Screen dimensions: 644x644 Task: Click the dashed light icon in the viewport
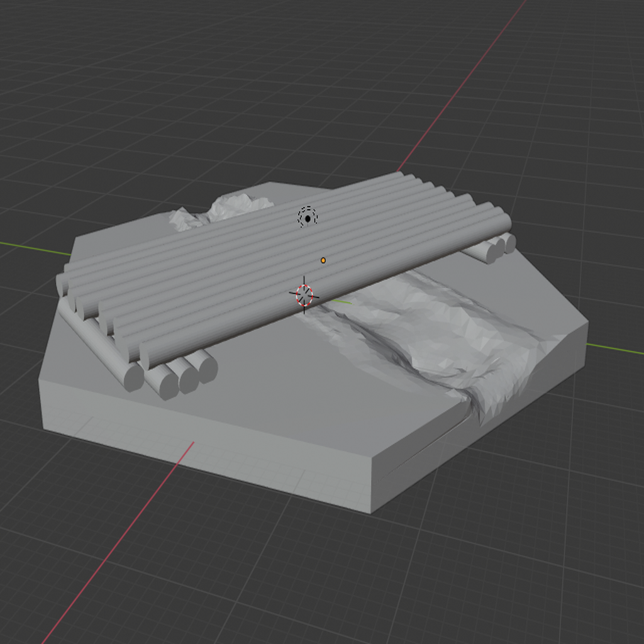(x=306, y=217)
